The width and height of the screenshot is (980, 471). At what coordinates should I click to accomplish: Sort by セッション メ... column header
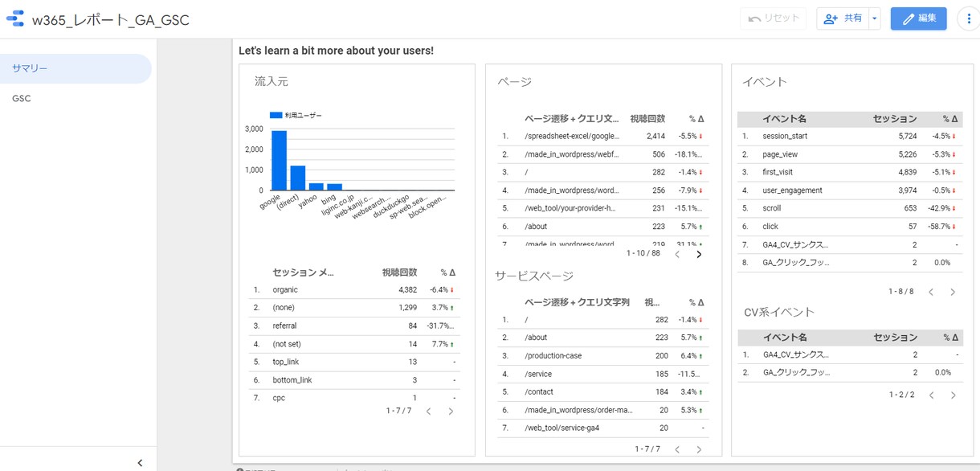coord(303,272)
